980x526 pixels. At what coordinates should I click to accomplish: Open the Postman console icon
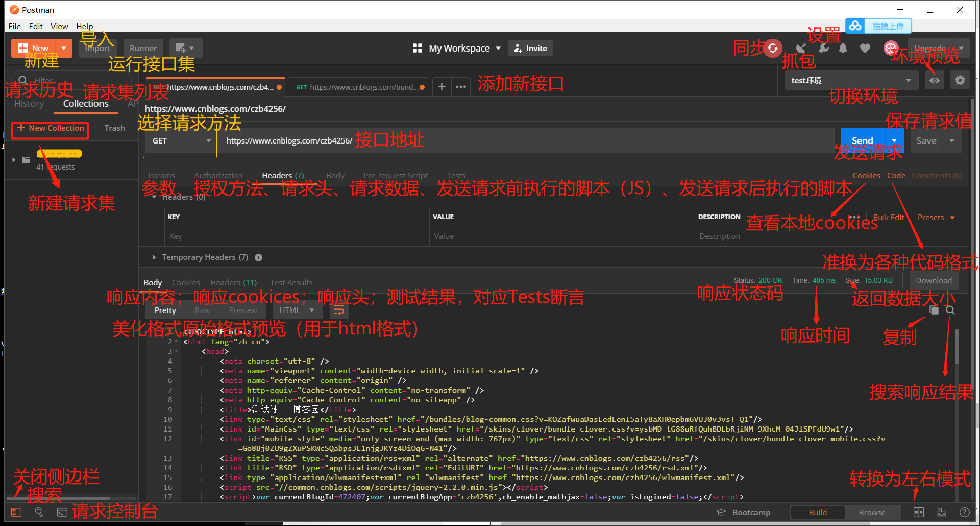point(62,512)
